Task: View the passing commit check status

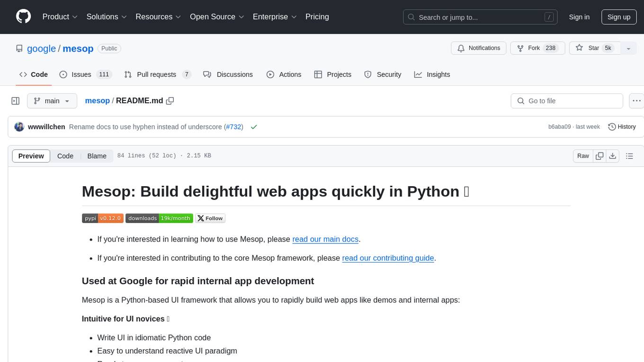Action: coord(254,127)
